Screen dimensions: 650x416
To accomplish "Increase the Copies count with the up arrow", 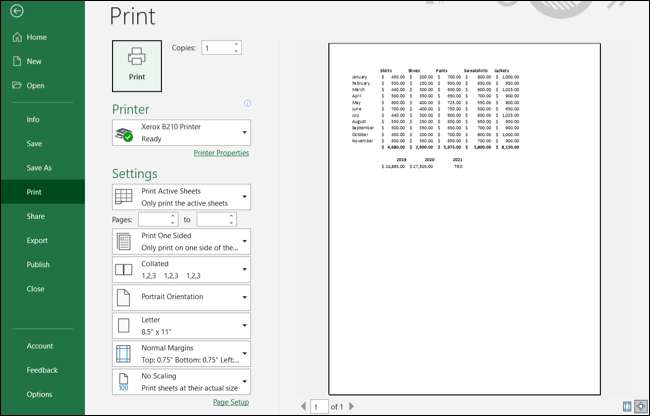I will point(236,44).
